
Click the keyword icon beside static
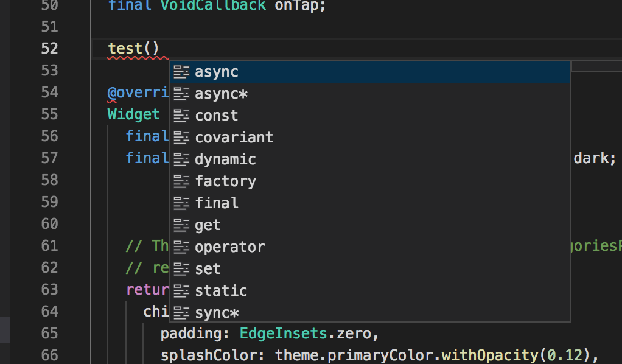[x=181, y=290]
